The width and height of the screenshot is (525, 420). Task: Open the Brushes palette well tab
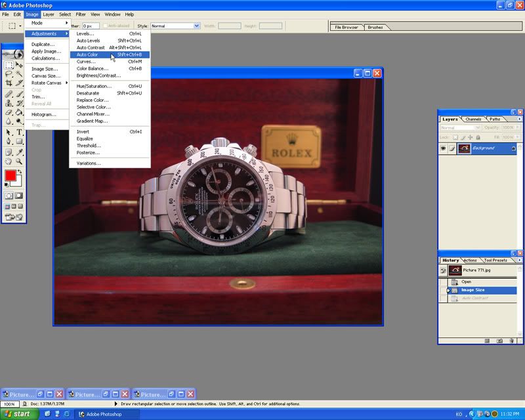pyautogui.click(x=375, y=27)
